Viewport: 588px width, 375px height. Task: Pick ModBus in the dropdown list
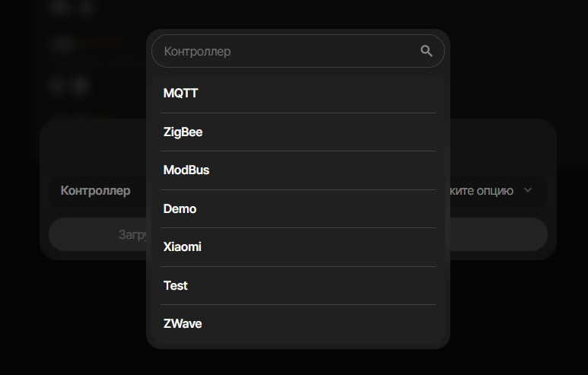[x=186, y=170]
